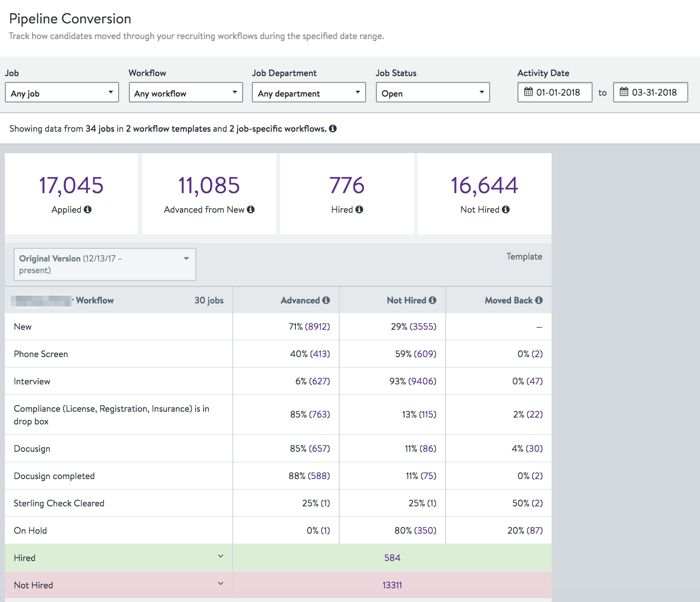Open the 8912 advanced count for New
Image resolution: width=700 pixels, height=602 pixels.
tap(318, 326)
